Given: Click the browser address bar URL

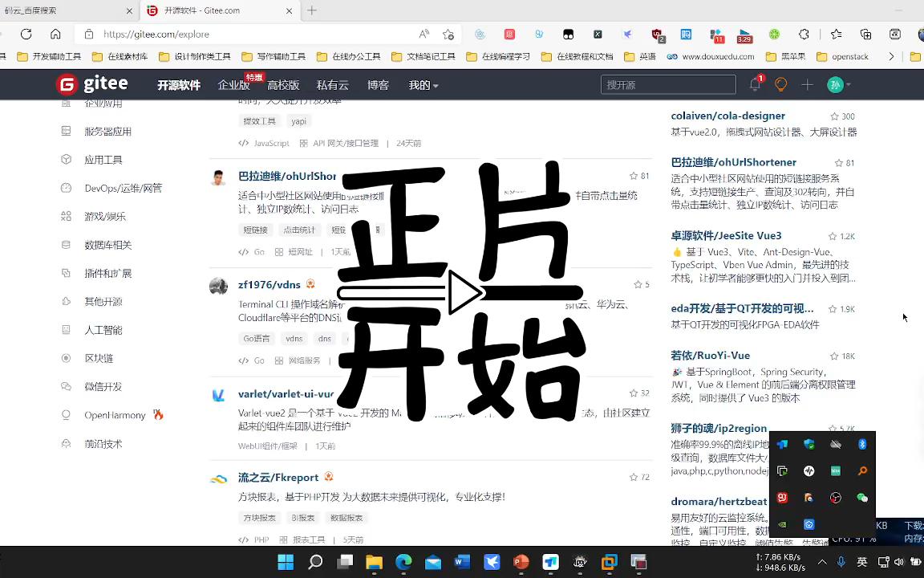Looking at the screenshot, I should pos(156,35).
